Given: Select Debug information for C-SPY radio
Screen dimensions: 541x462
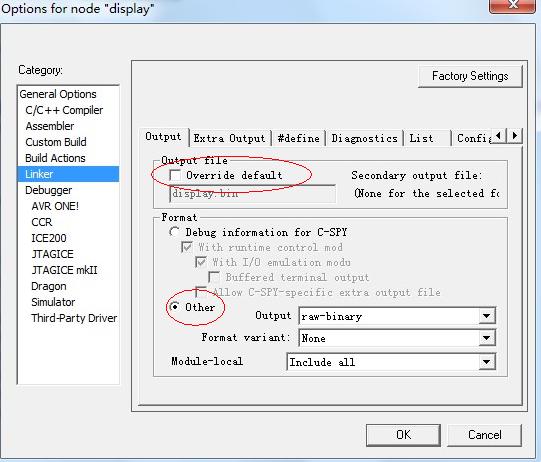Looking at the screenshot, I should pyautogui.click(x=174, y=232).
